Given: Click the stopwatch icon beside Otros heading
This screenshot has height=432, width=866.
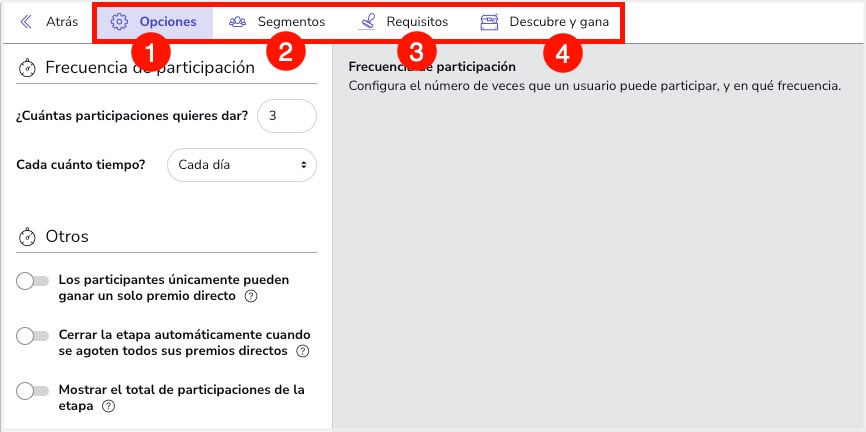Looking at the screenshot, I should (x=27, y=237).
